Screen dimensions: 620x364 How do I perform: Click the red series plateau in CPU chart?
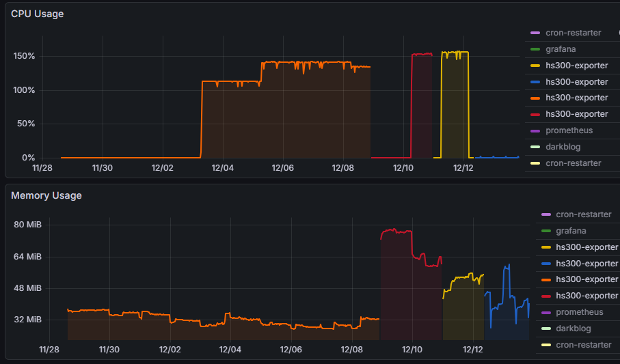coord(421,54)
